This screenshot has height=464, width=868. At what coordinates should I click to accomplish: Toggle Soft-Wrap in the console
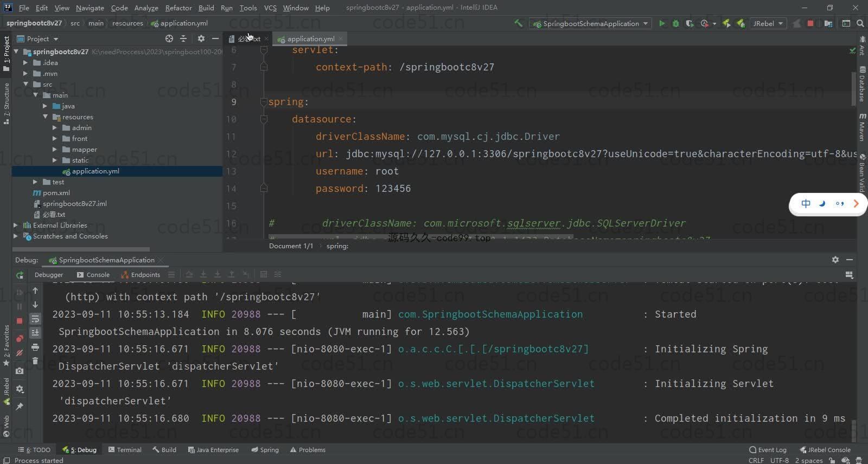coord(35,319)
